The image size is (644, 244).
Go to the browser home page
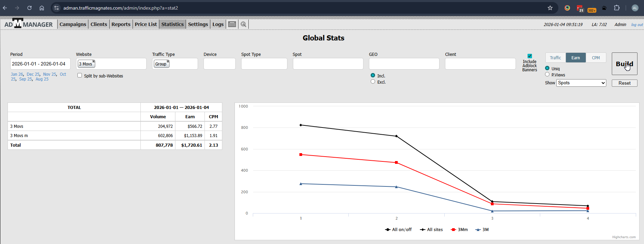(42, 8)
